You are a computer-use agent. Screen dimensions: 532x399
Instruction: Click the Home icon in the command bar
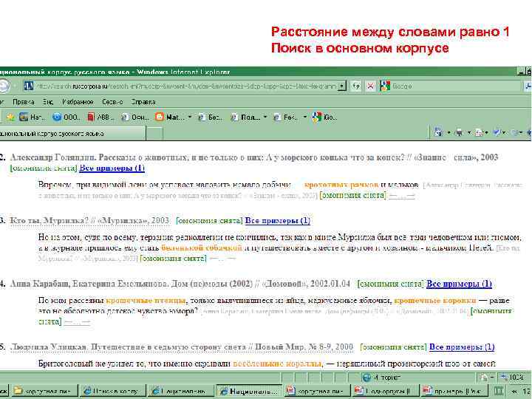click(x=438, y=132)
